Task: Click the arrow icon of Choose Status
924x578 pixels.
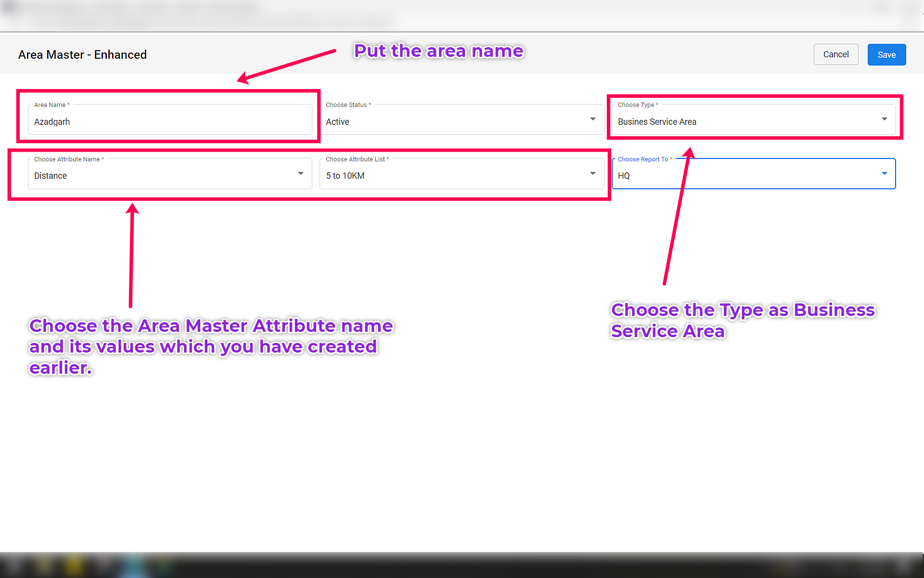Action: pos(592,119)
